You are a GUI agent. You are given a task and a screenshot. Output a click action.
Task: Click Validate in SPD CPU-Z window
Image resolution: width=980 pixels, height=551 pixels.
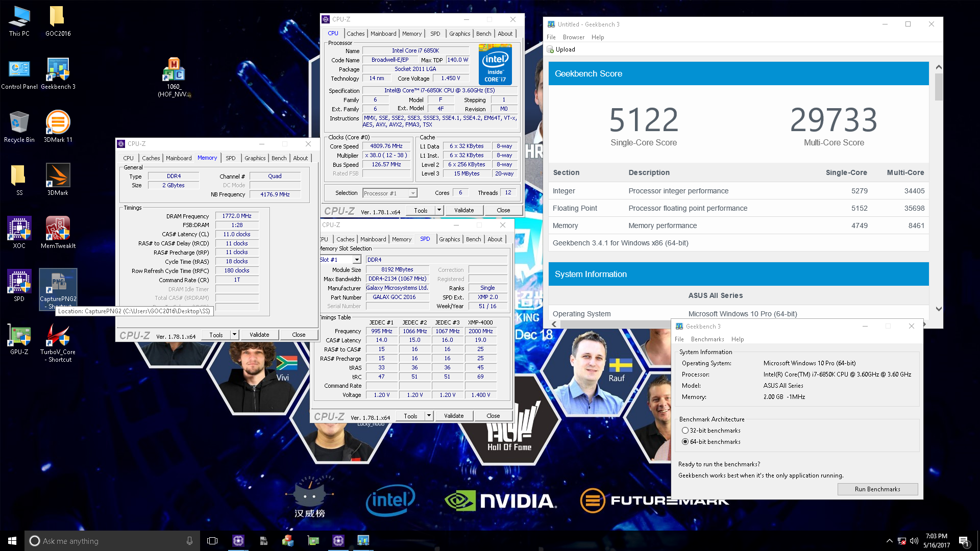pyautogui.click(x=453, y=416)
